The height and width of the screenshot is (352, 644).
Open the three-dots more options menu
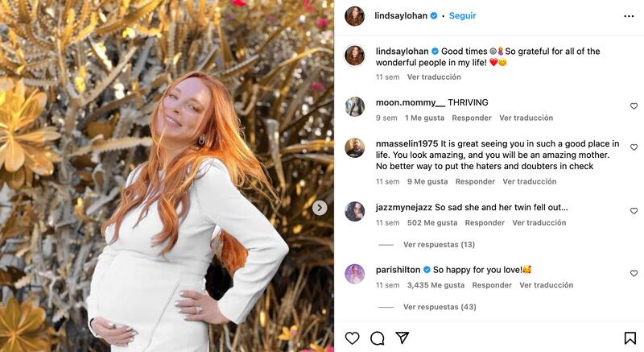(629, 16)
